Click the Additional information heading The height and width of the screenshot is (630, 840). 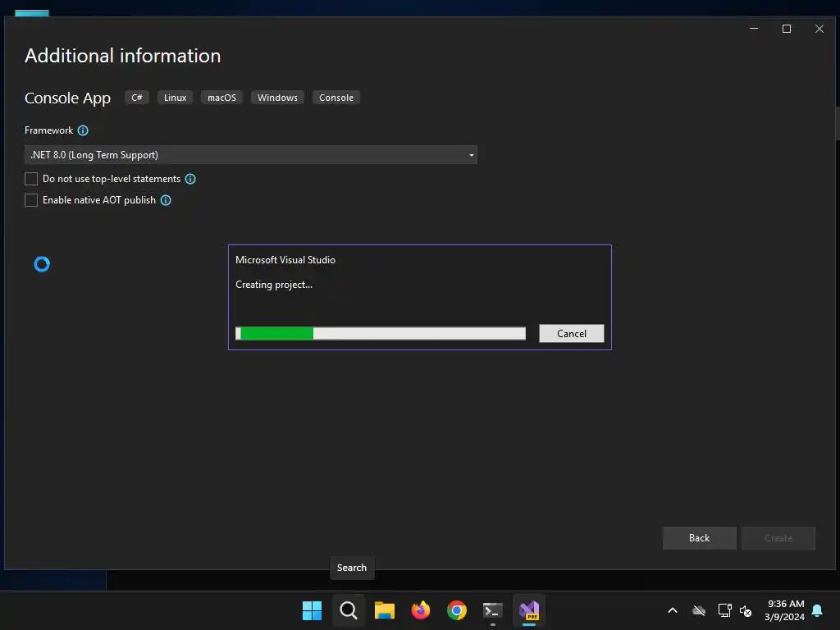pos(123,56)
